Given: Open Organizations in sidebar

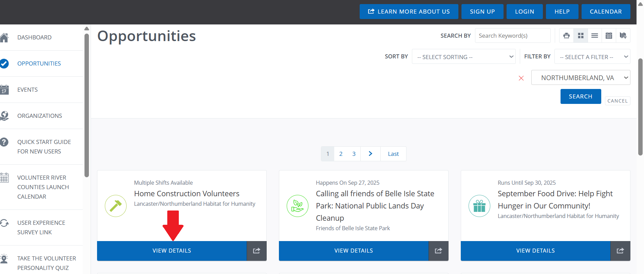Looking at the screenshot, I should click(40, 116).
